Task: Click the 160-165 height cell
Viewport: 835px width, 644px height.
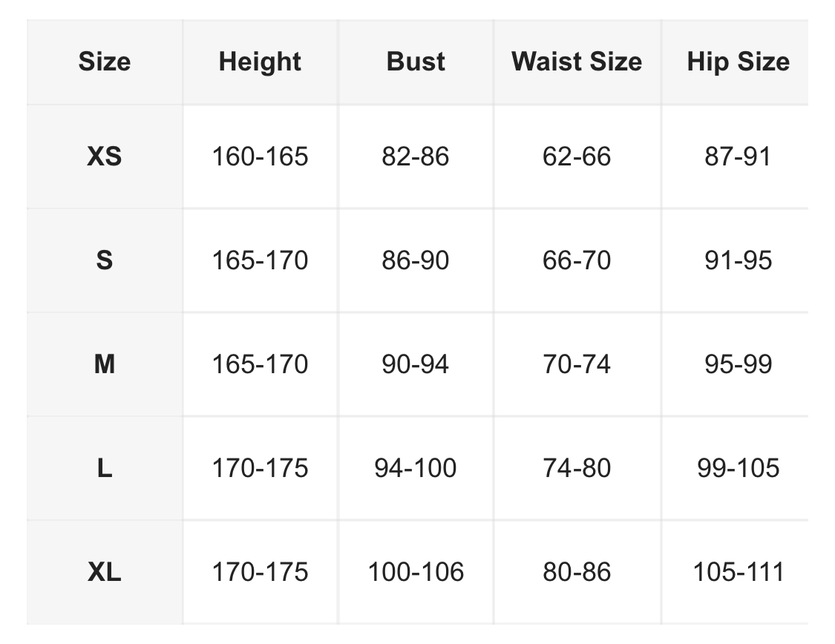Action: [260, 157]
